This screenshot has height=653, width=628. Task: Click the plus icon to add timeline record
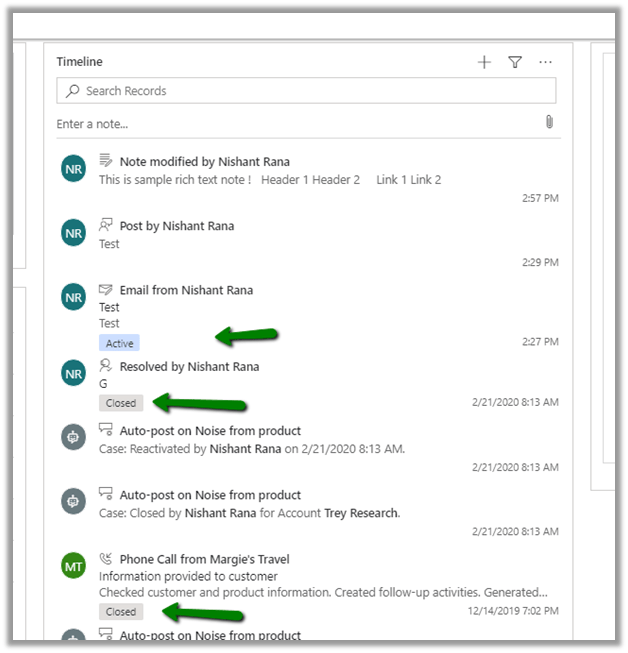tap(484, 62)
